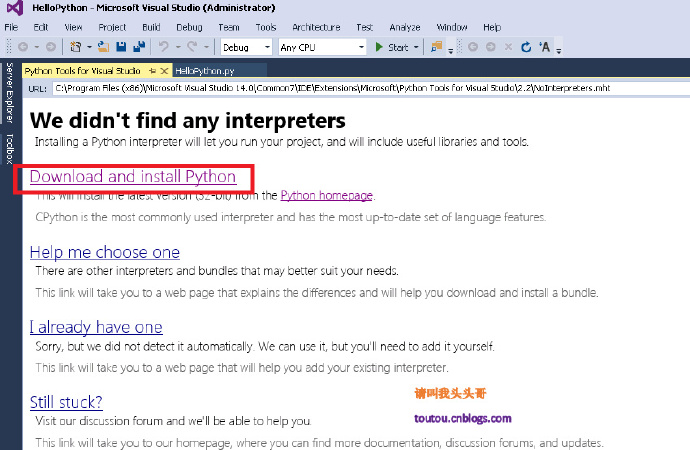The image size is (690, 450).
Task: Expand the Any CPU platform dropdown
Action: (322, 47)
